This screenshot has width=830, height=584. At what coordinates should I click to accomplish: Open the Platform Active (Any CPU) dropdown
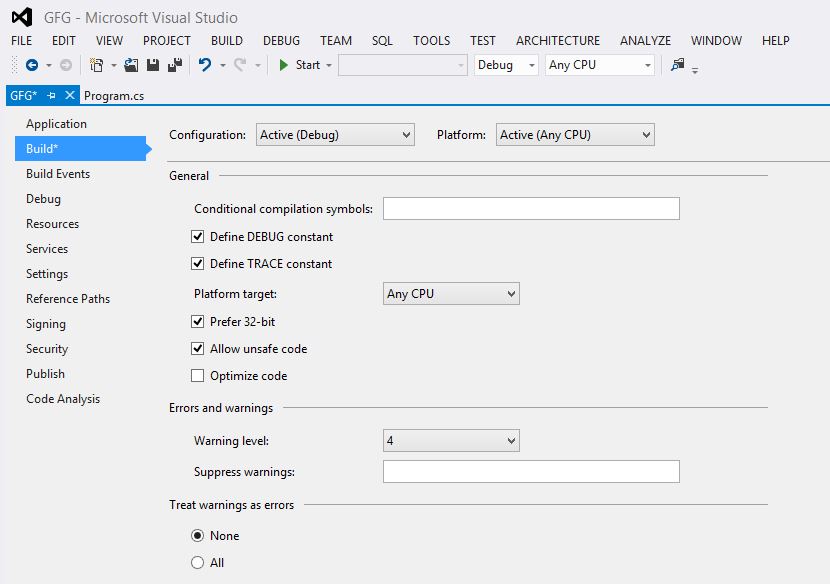click(575, 135)
